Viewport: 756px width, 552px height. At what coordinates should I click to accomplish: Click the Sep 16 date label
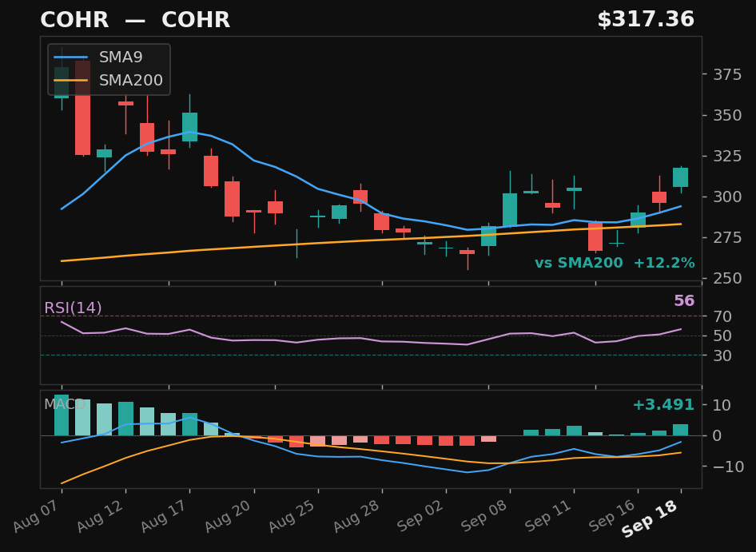point(614,516)
